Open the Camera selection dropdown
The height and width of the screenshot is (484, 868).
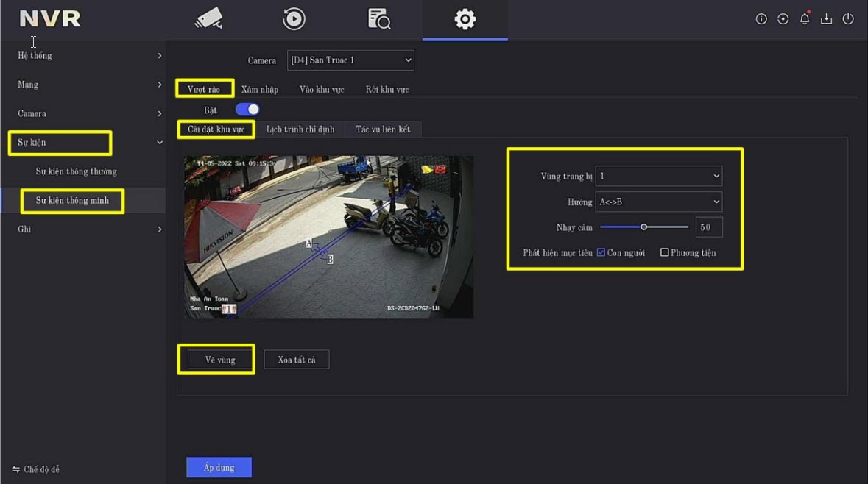(x=350, y=60)
